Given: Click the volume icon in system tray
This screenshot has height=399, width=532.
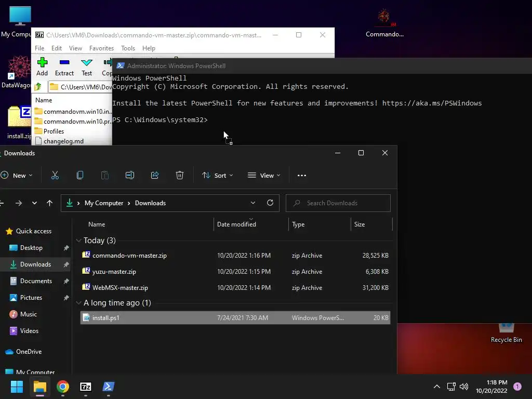Looking at the screenshot, I should [x=464, y=387].
